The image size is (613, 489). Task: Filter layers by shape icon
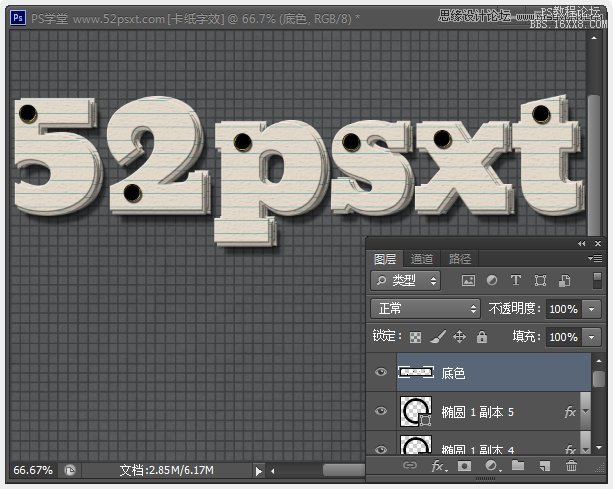click(x=540, y=280)
